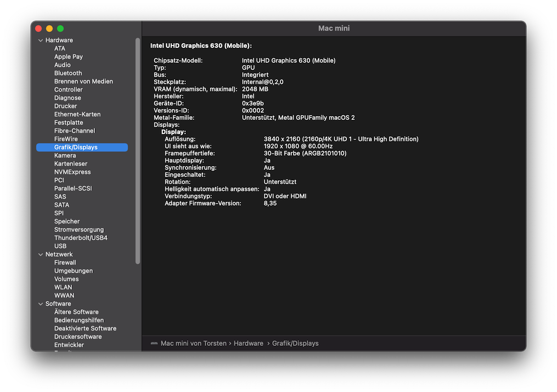Viewport: 557px width, 392px height.
Task: Click Hardware in the bottom path bar
Action: pos(248,344)
